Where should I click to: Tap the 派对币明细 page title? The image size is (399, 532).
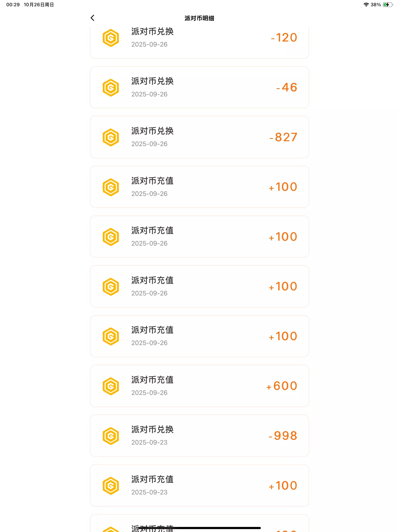click(x=199, y=18)
